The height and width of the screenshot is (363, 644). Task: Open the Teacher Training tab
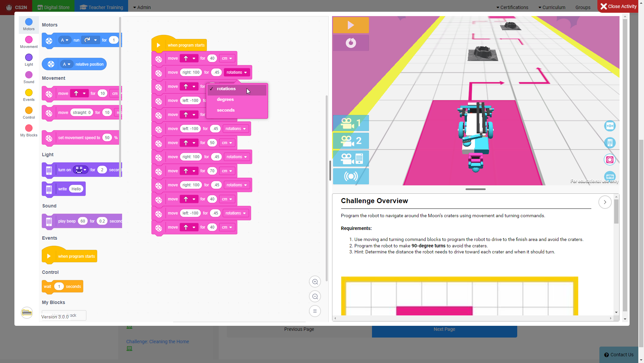[101, 7]
